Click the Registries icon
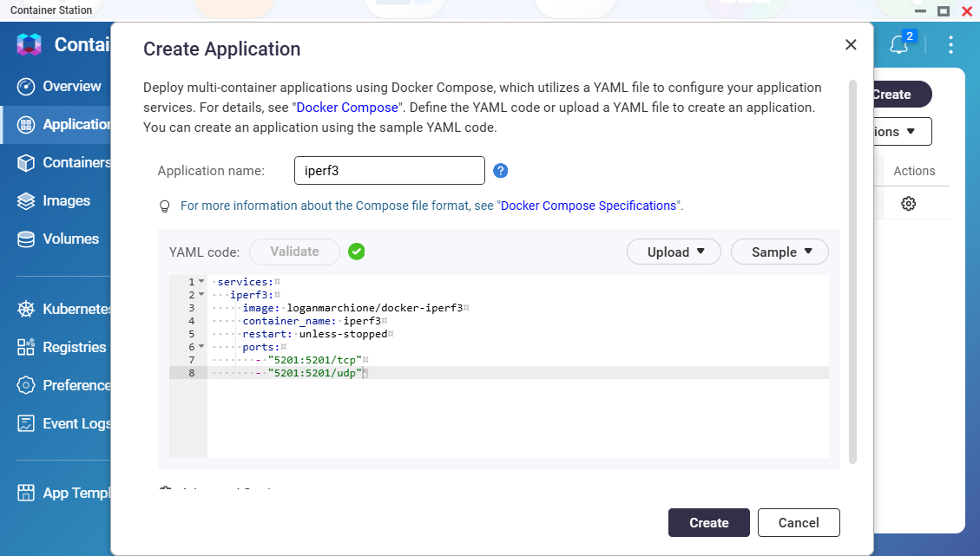 [26, 347]
